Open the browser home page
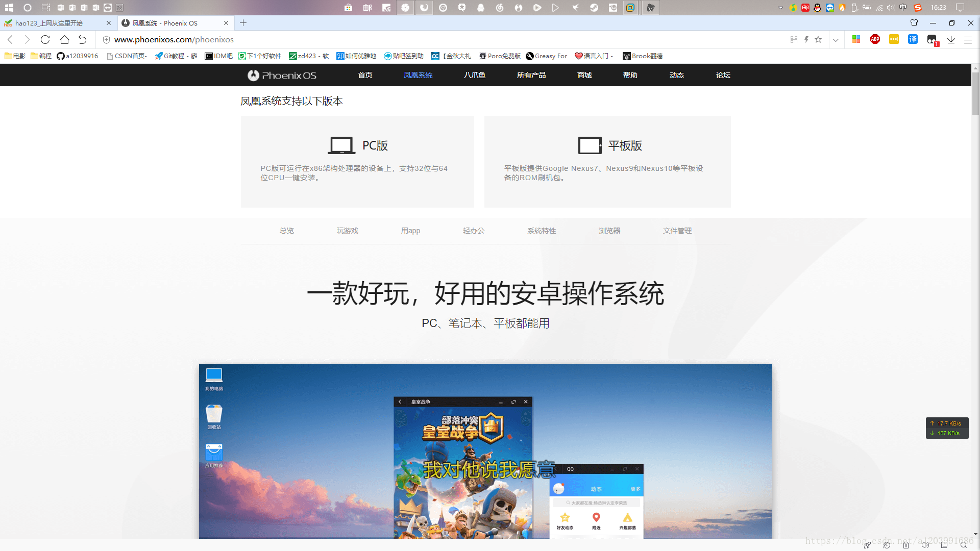 tap(64, 40)
